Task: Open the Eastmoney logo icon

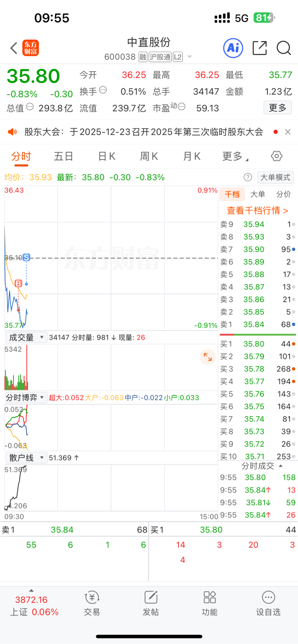Action: 31,48
